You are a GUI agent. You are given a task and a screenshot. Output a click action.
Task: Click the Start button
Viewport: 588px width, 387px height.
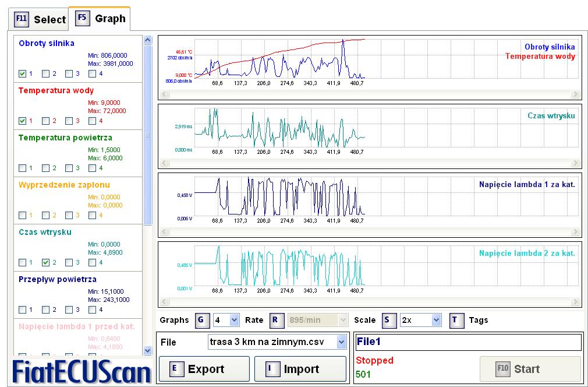530,369
